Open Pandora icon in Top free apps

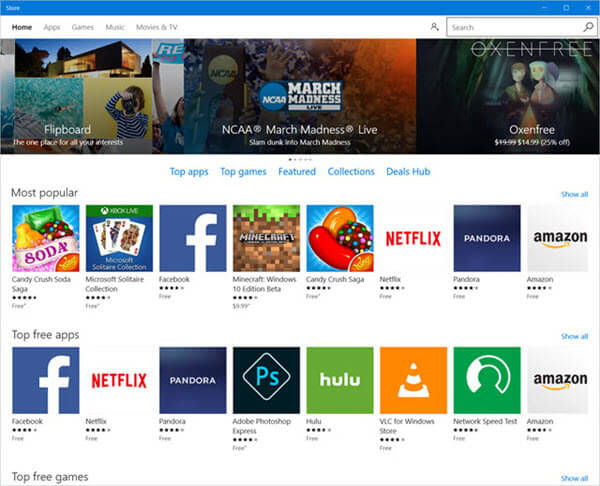pos(193,380)
